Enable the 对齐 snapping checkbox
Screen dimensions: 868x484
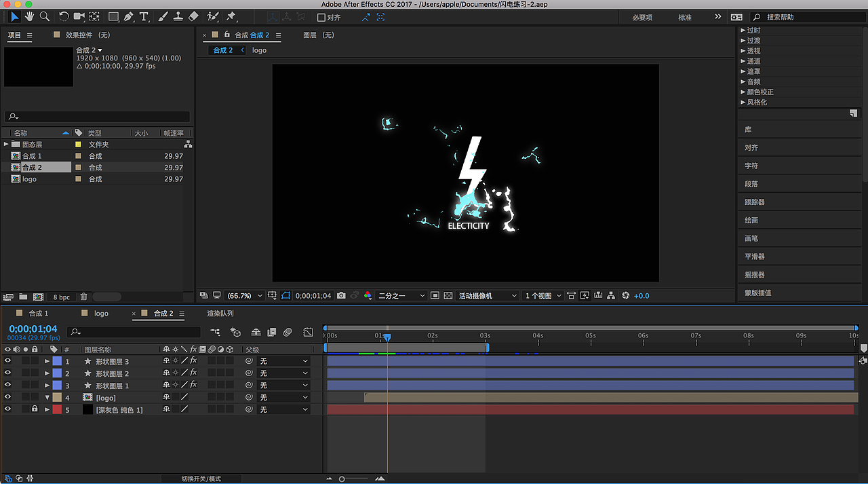(321, 18)
